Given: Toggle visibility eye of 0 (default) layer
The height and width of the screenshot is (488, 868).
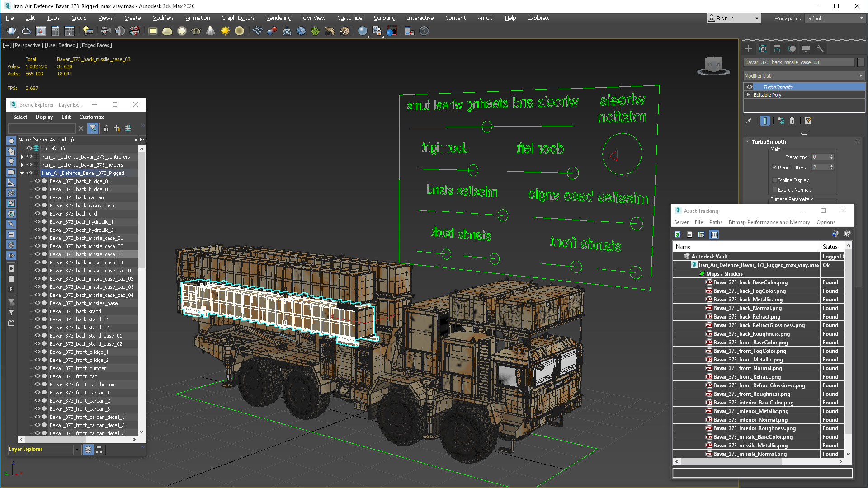Looking at the screenshot, I should (29, 148).
